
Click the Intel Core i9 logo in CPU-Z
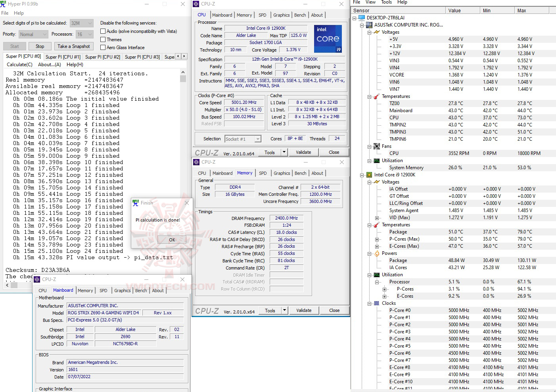[x=328, y=38]
